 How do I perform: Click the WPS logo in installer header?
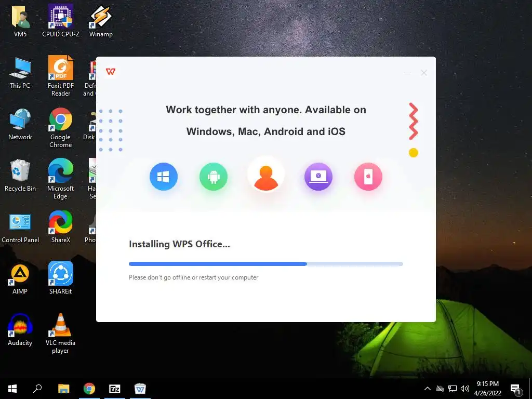click(x=111, y=72)
